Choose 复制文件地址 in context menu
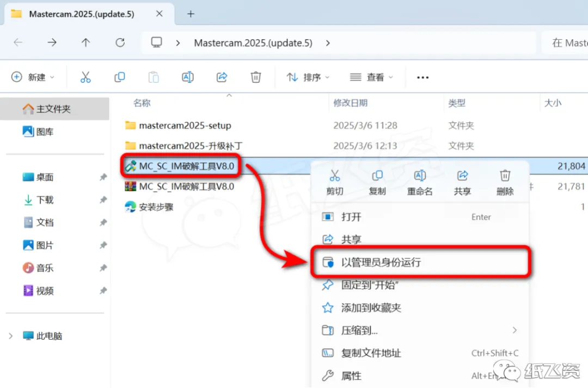The height and width of the screenshot is (388, 588). 420,353
